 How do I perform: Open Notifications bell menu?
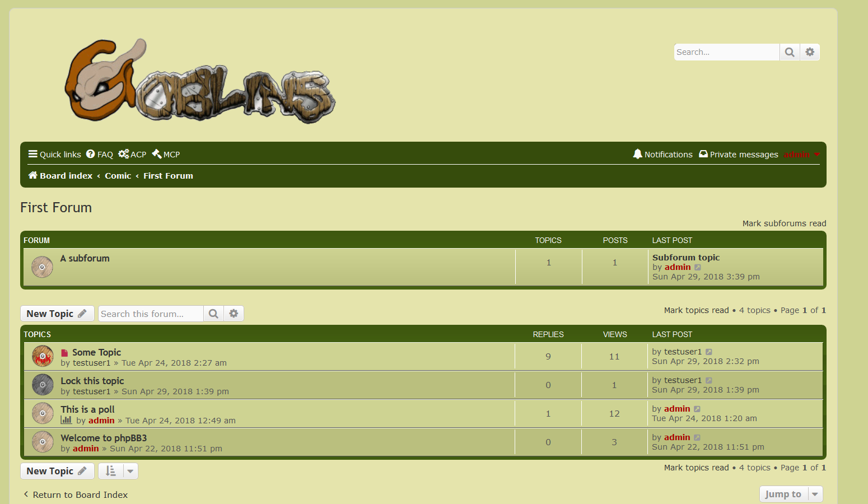tap(662, 155)
